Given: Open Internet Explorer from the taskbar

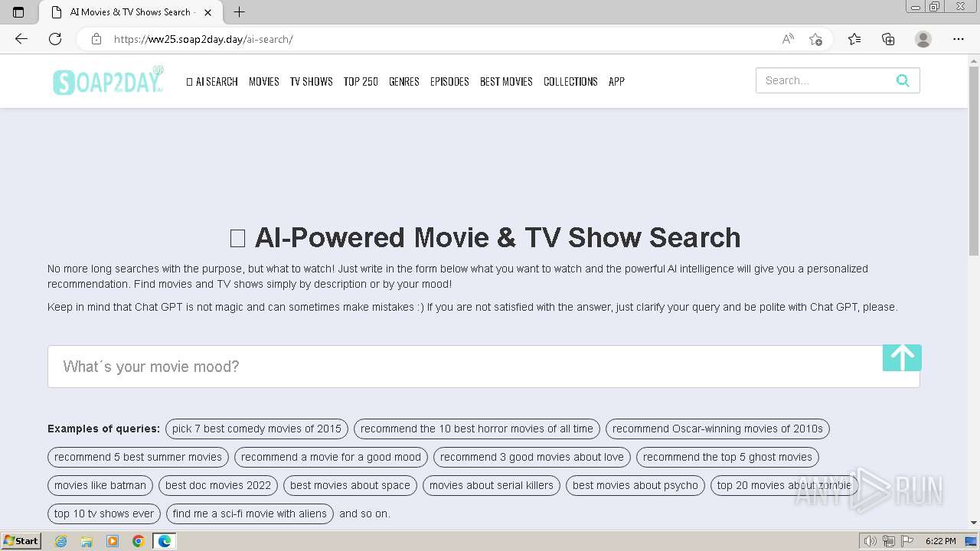Looking at the screenshot, I should (x=60, y=541).
